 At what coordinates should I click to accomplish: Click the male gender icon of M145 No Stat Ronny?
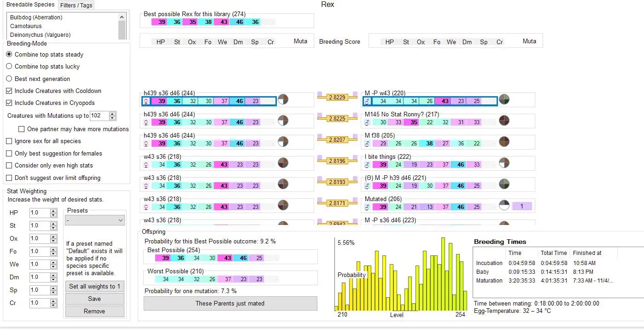[x=366, y=122]
